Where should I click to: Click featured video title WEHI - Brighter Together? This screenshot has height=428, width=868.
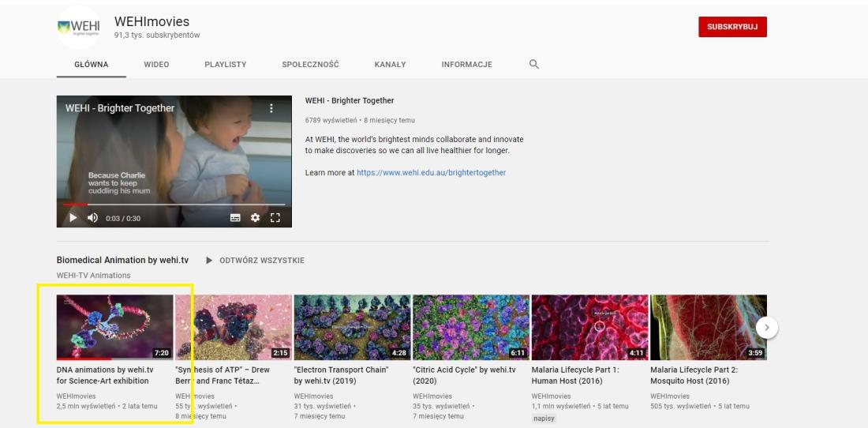pyautogui.click(x=350, y=101)
